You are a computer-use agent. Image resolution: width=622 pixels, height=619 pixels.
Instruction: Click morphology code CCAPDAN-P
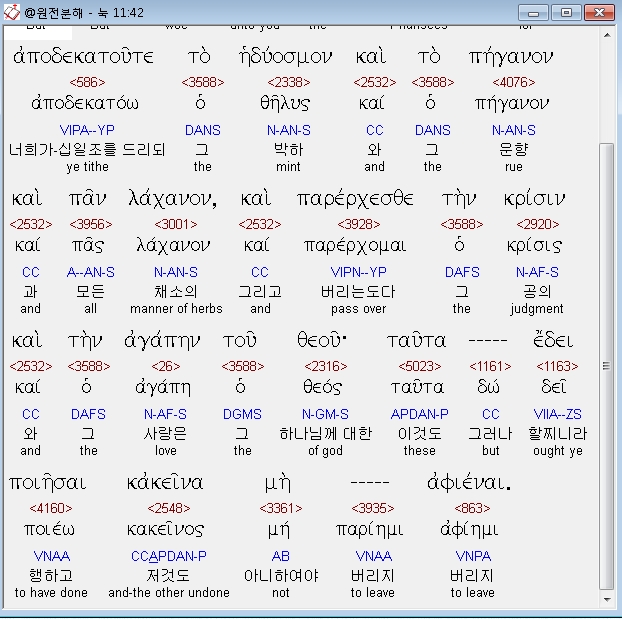click(x=169, y=556)
